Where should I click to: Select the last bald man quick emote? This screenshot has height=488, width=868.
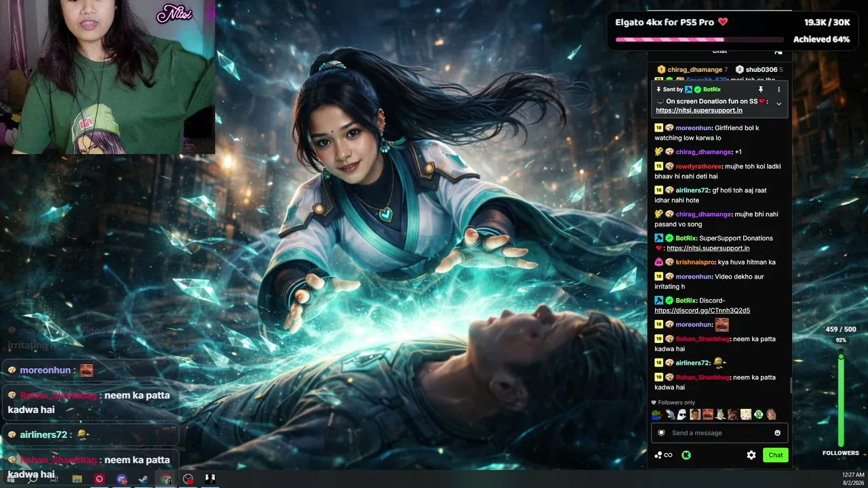(x=772, y=414)
